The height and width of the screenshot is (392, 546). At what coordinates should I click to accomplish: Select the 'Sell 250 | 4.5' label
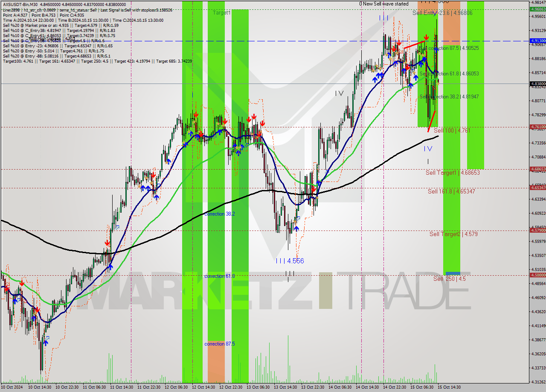(x=450, y=279)
